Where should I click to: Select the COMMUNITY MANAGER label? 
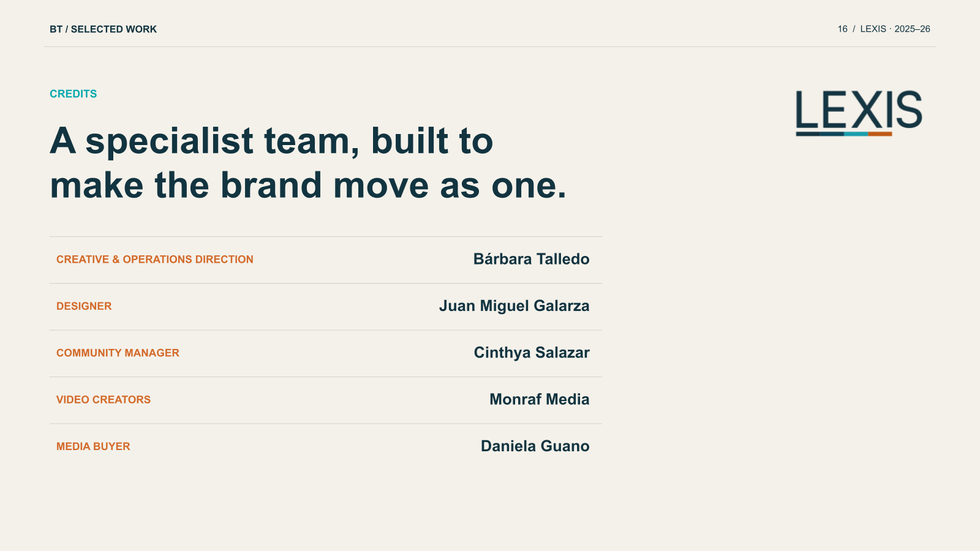(x=118, y=353)
